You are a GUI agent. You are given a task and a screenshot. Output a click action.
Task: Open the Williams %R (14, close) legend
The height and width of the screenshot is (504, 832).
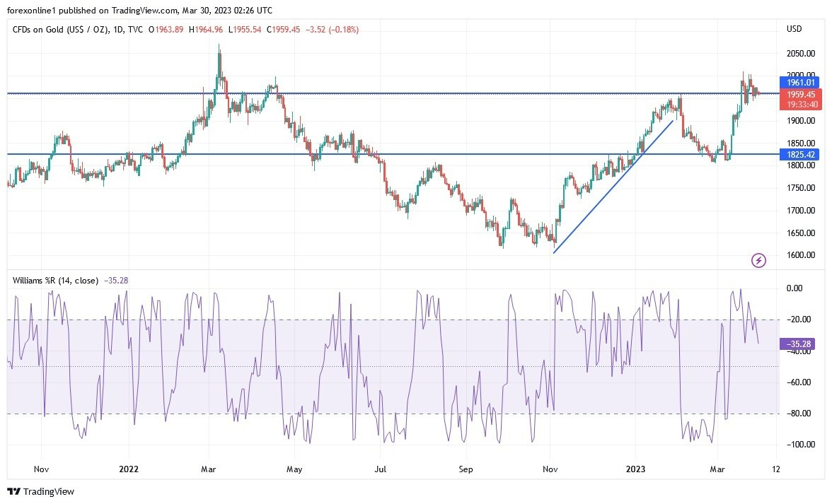point(55,281)
